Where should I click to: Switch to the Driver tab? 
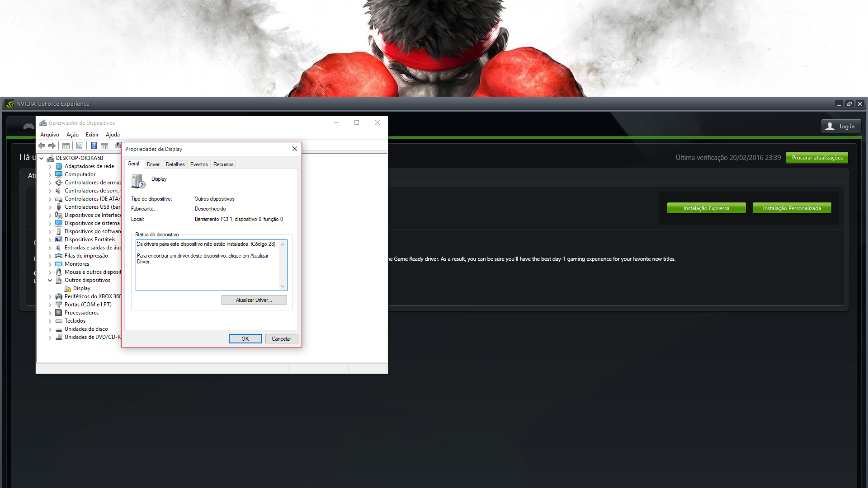click(x=153, y=164)
